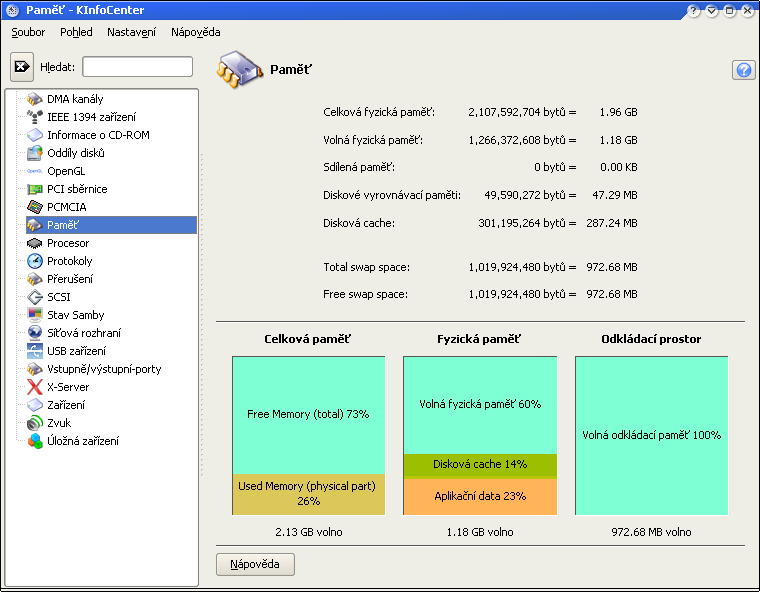760x592 pixels.
Task: Click the Disková cache 14% green segment
Action: pos(480,466)
